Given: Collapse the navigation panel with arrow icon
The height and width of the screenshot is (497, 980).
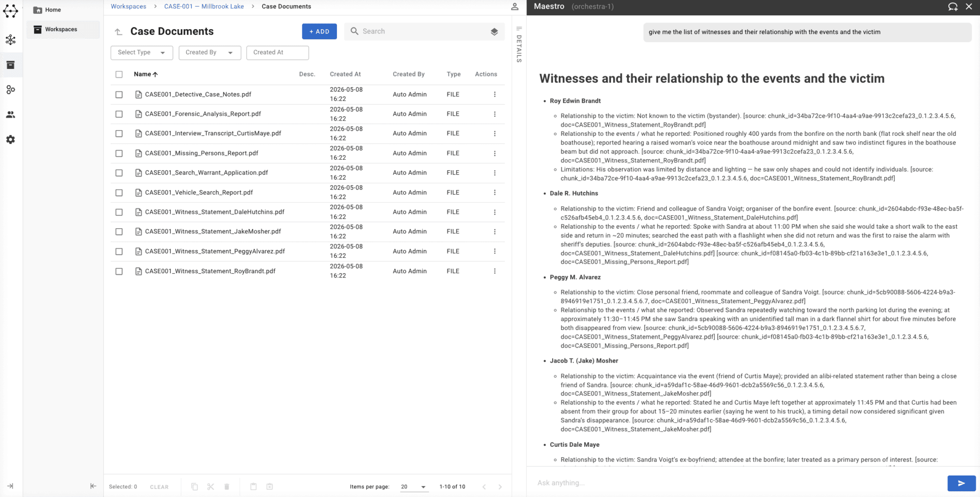Looking at the screenshot, I should click(93, 486).
